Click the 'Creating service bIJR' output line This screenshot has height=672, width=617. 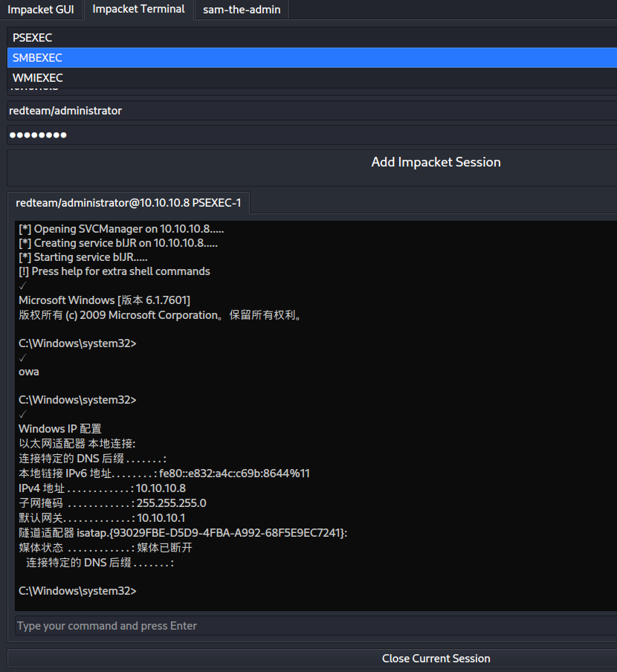pyautogui.click(x=118, y=243)
